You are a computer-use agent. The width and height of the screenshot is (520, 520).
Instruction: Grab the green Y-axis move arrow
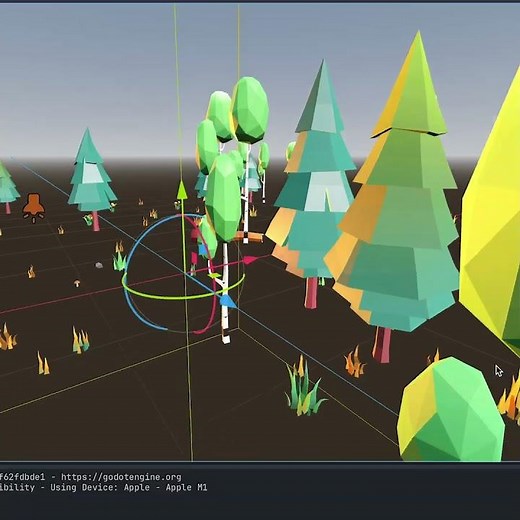(182, 189)
